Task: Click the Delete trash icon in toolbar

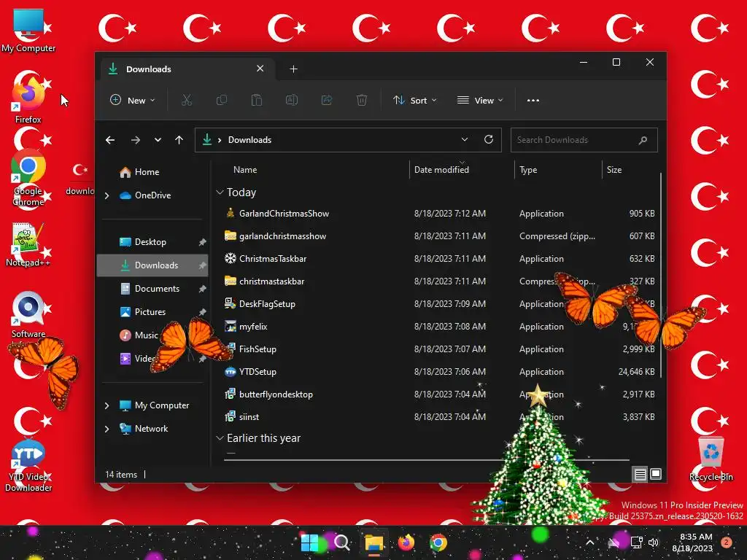Action: point(362,101)
